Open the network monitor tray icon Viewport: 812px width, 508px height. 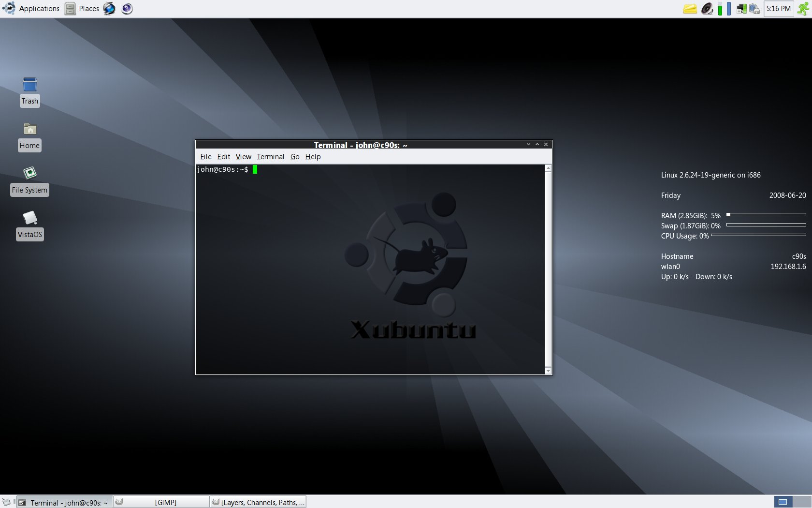click(741, 9)
